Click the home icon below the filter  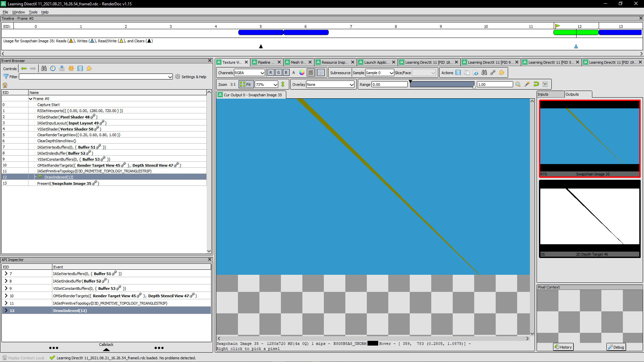tap(5, 85)
